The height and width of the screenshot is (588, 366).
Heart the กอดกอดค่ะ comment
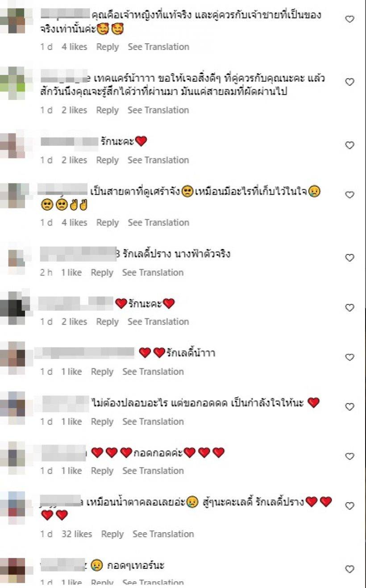click(350, 456)
